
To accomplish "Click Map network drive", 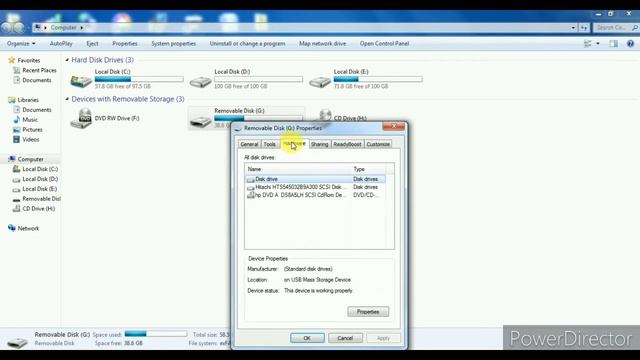I will pos(322,44).
